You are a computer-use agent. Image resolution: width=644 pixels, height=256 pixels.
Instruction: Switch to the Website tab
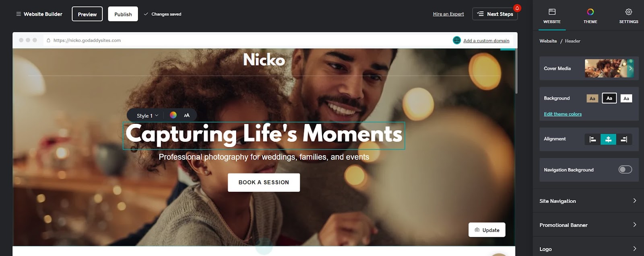552,16
